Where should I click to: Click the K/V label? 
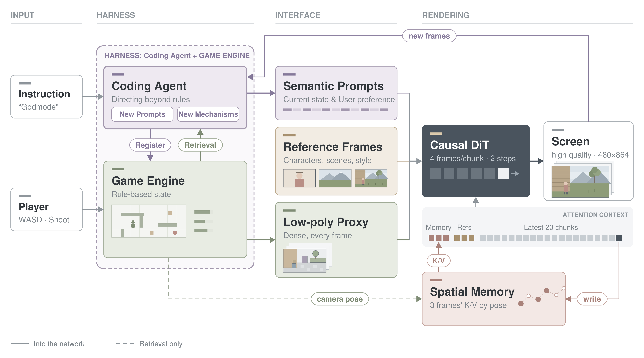(x=438, y=260)
